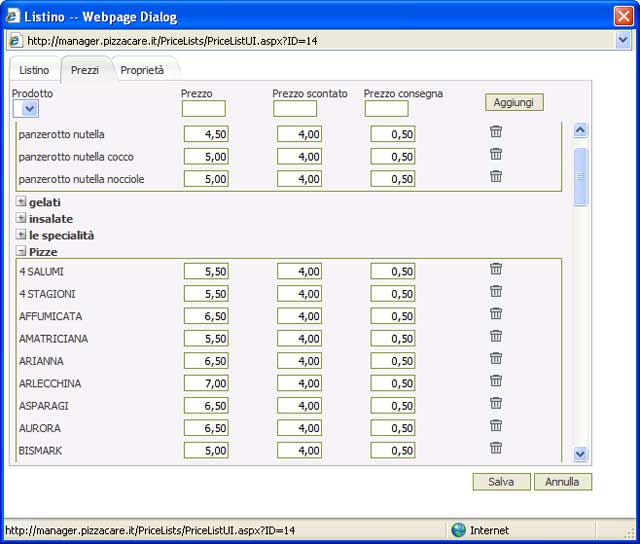Select the Prezzi tab
Image resolution: width=640 pixels, height=544 pixels.
[85, 70]
